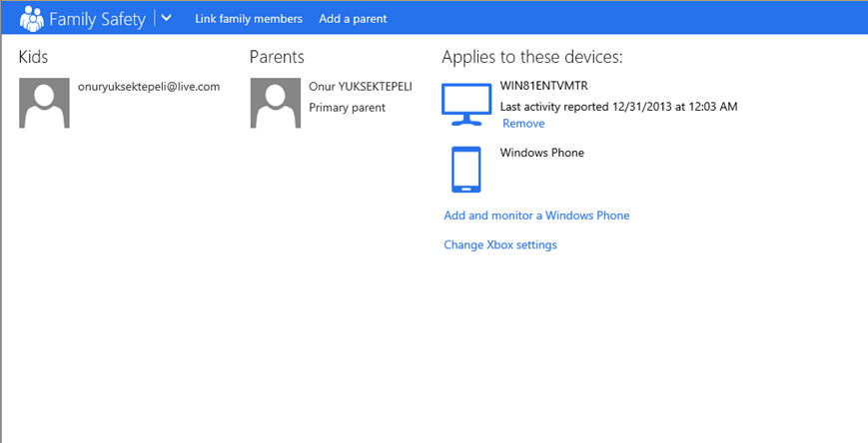Click the Onur YUKSEKTEPELI parent name

coord(361,87)
